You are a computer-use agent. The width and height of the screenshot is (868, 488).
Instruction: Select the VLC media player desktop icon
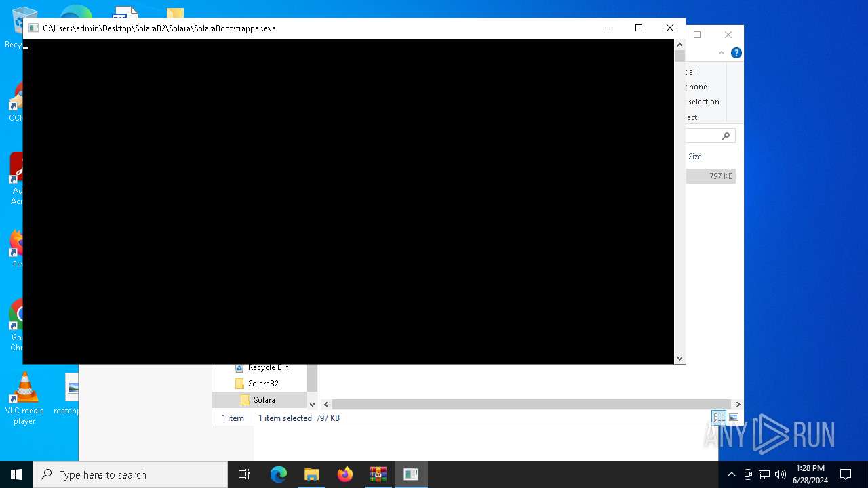(x=24, y=399)
